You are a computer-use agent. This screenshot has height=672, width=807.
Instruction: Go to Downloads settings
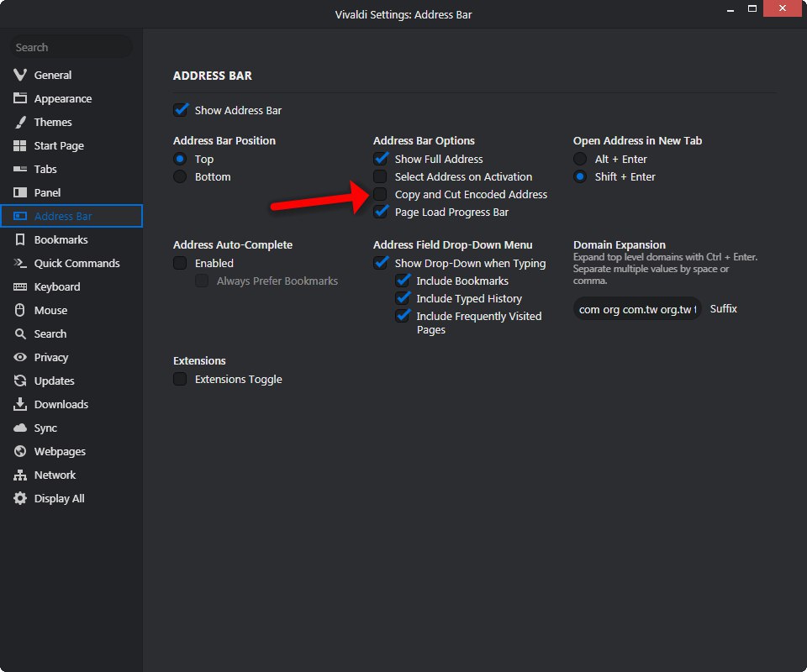(x=61, y=404)
